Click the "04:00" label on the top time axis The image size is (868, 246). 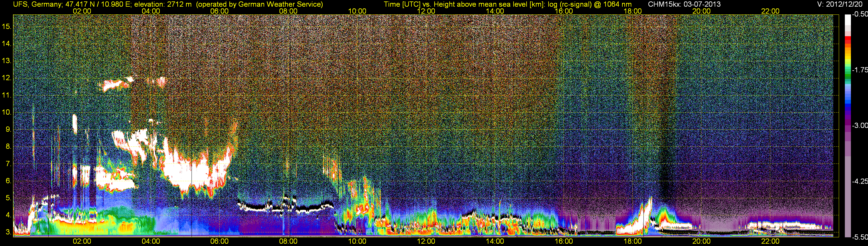tap(151, 11)
